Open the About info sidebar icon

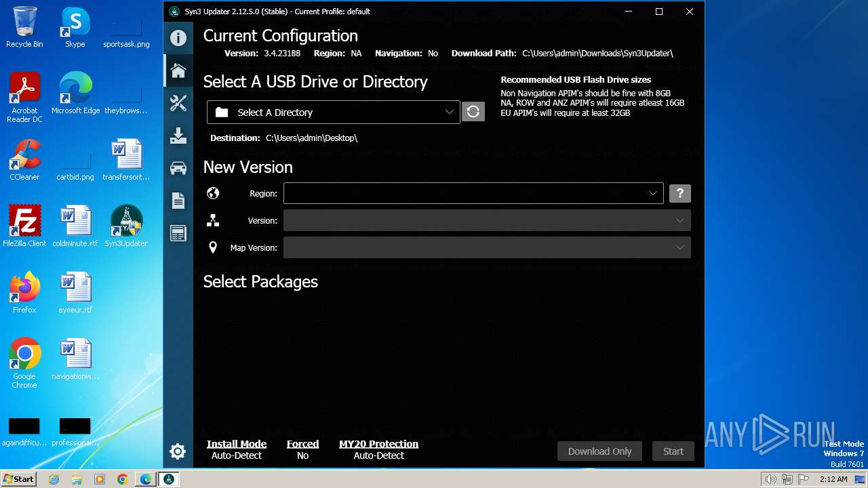tap(178, 38)
